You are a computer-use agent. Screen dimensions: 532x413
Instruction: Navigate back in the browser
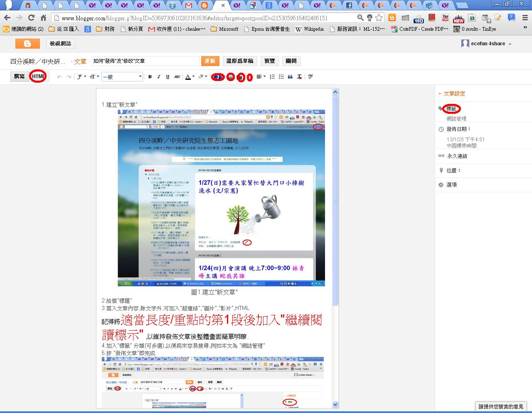coord(7,18)
